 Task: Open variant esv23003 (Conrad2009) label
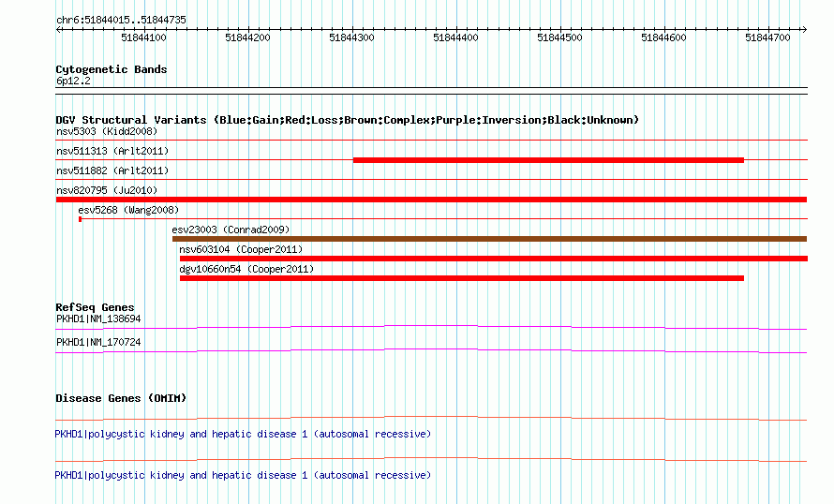tap(231, 230)
